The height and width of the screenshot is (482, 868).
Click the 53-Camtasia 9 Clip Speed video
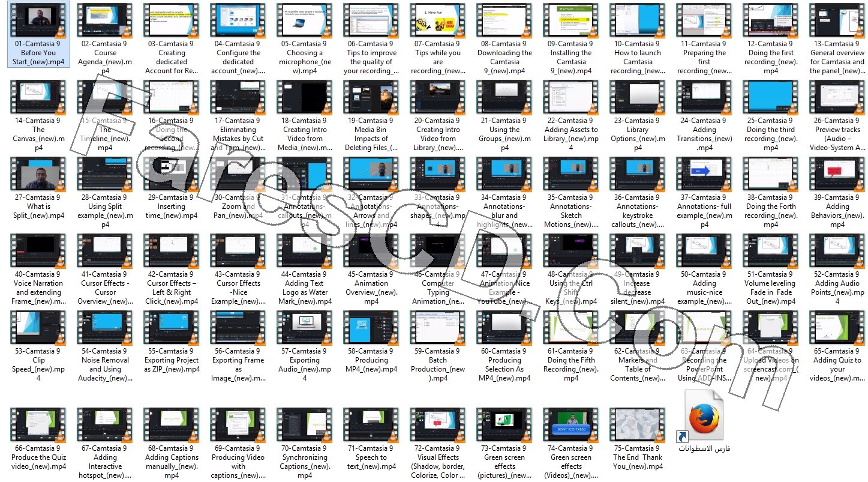click(38, 346)
